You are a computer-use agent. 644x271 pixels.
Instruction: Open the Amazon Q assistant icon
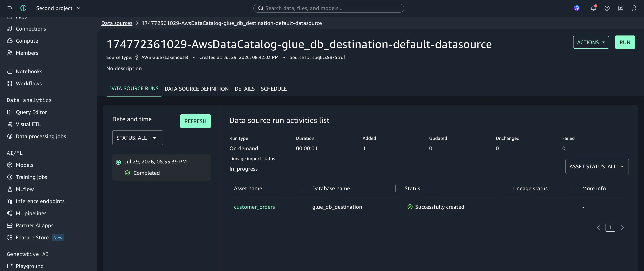577,8
